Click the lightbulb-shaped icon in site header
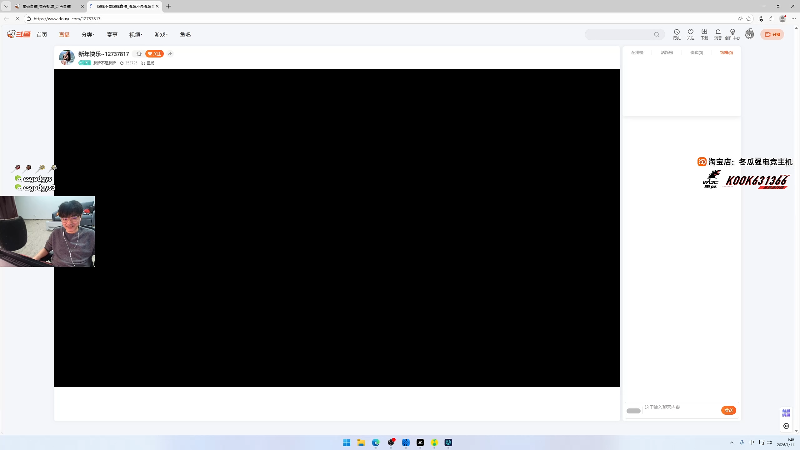The width and height of the screenshot is (800, 450). coord(732,34)
